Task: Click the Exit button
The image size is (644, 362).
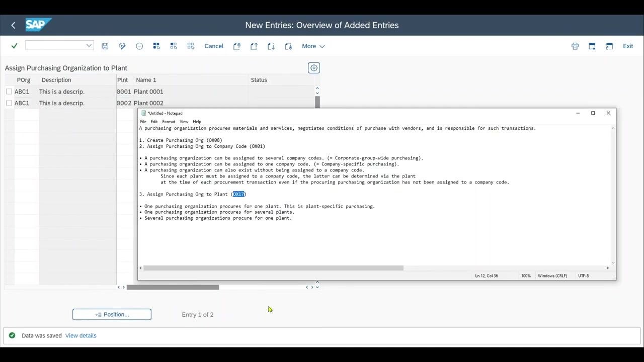Action: pos(628,46)
